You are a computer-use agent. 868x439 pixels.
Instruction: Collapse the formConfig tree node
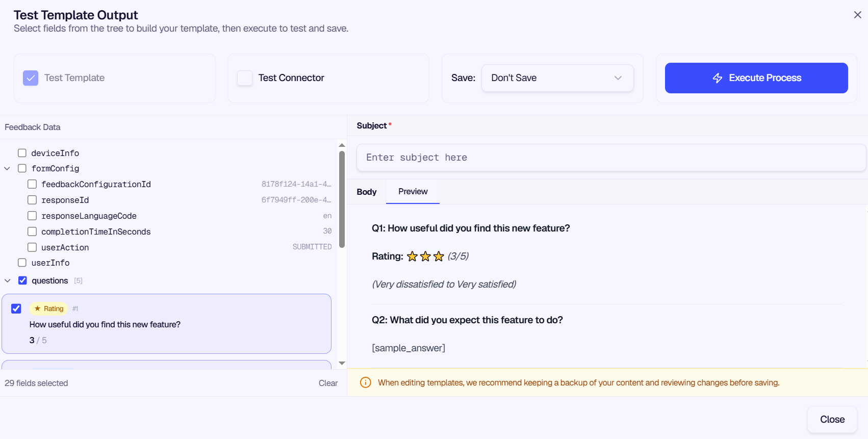(7, 168)
